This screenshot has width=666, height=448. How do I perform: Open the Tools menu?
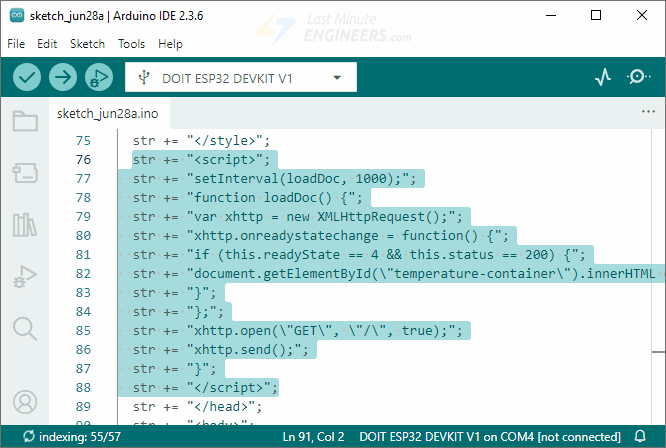click(x=131, y=44)
